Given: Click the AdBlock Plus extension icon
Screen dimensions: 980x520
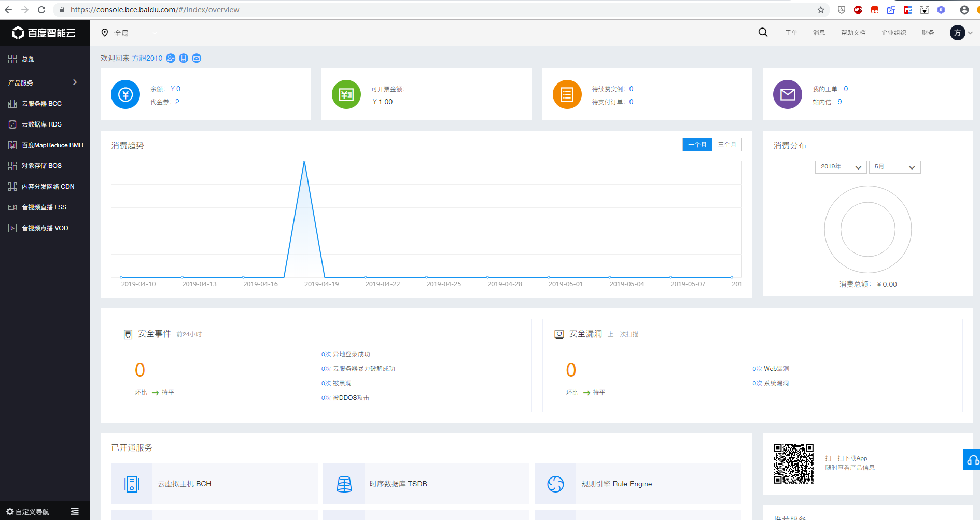Looking at the screenshot, I should (858, 10).
